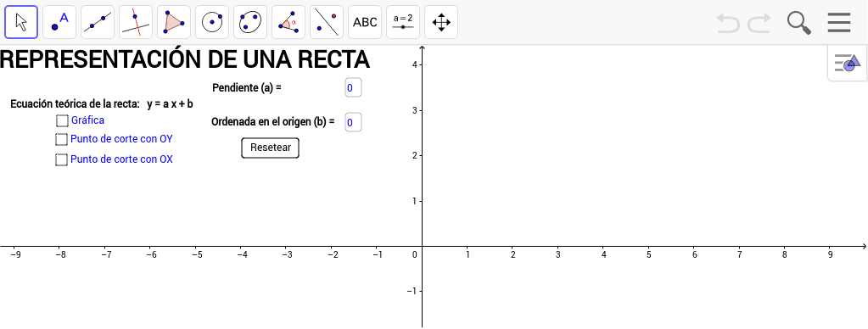The height and width of the screenshot is (329, 868).
Task: Select the ABC text tool
Action: point(365,22)
